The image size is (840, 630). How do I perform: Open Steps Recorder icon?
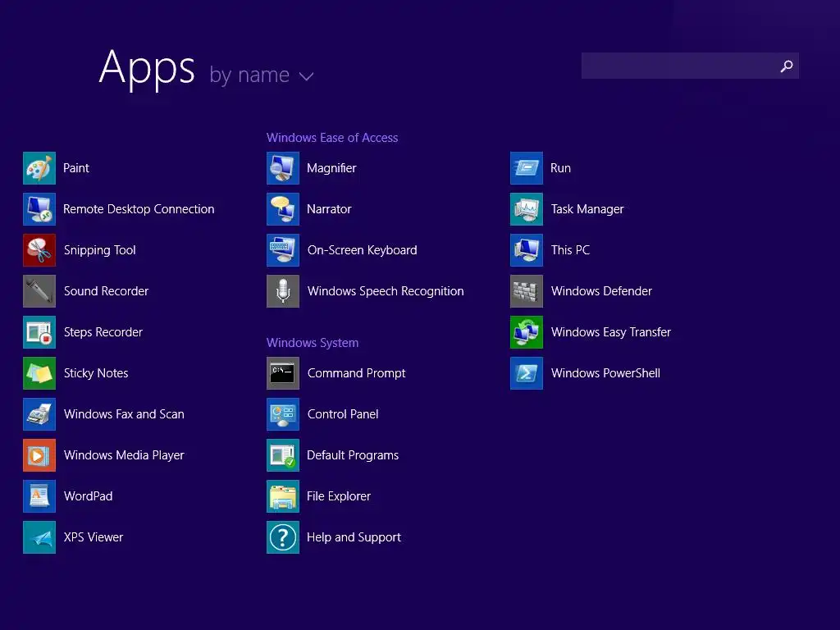point(39,332)
